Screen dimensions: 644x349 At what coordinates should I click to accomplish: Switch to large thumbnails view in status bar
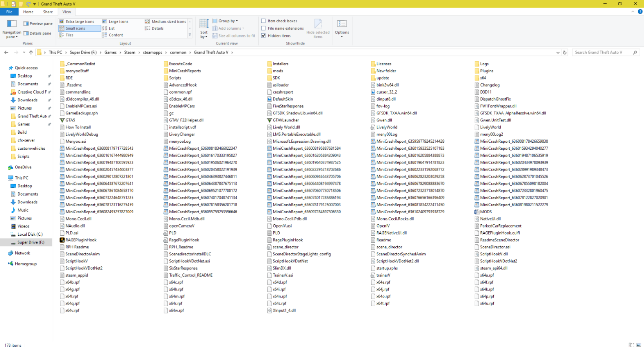click(639, 345)
